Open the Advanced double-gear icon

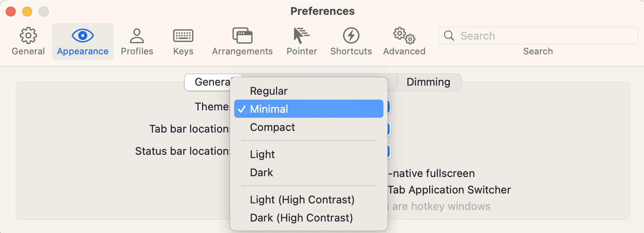[404, 36]
